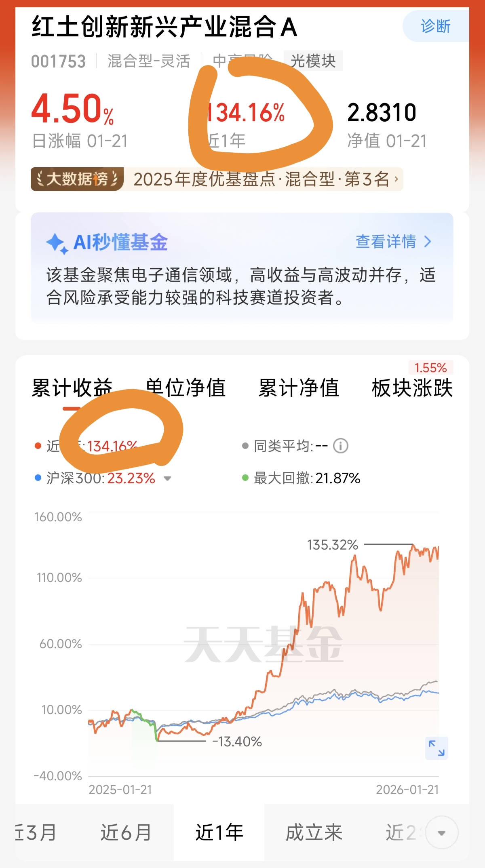The height and width of the screenshot is (868, 485).
Task: Open 查看详情 link in AI card
Action: pyautogui.click(x=394, y=242)
